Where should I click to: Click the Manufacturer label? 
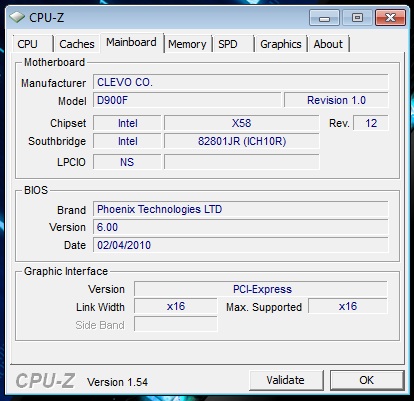(54, 83)
